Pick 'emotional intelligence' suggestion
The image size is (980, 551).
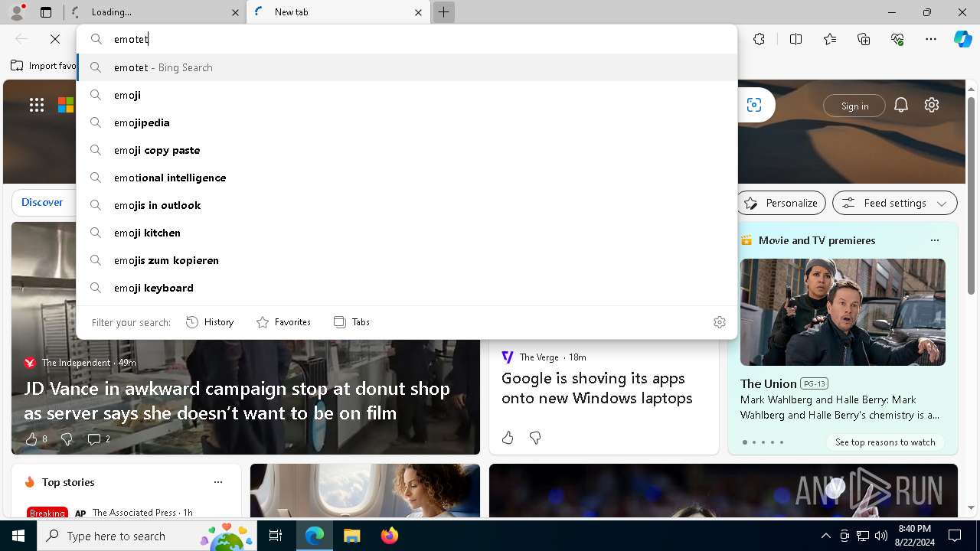(407, 178)
